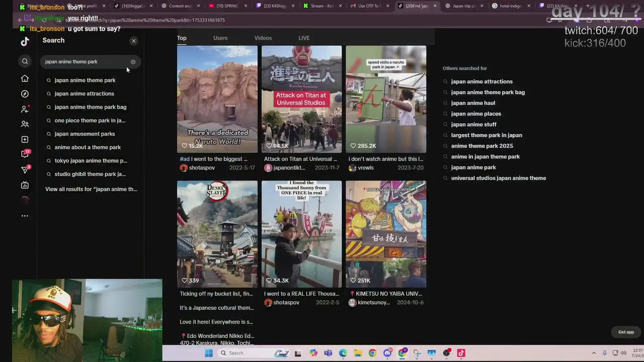644x362 pixels.
Task: Open Activity inbox with 17 badge
Action: point(25,154)
